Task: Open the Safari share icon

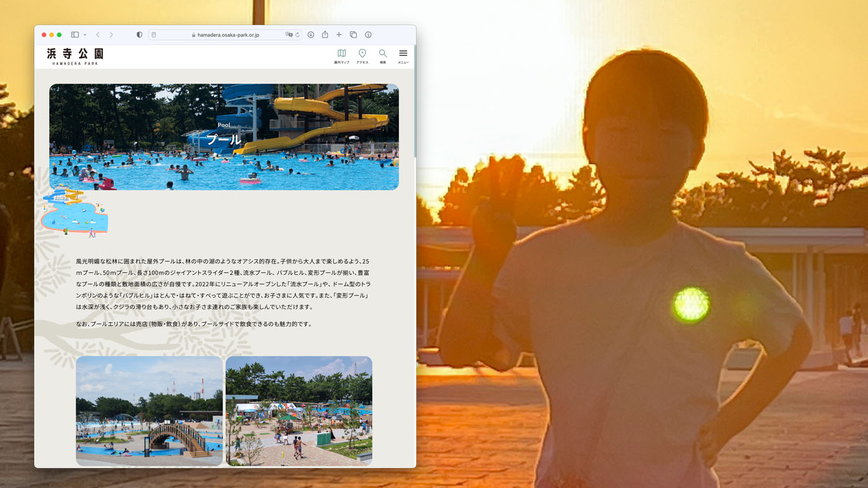Action: click(325, 34)
